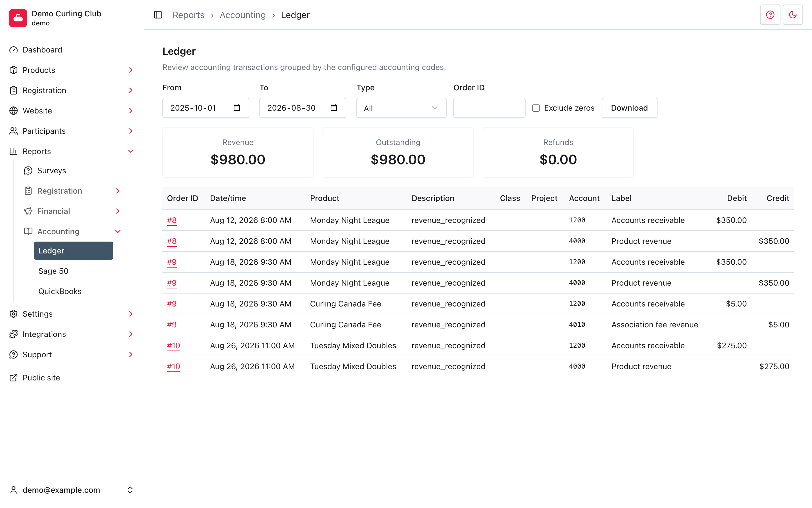
Task: Click the user avatar icon beside demo@example.com
Action: pos(14,490)
